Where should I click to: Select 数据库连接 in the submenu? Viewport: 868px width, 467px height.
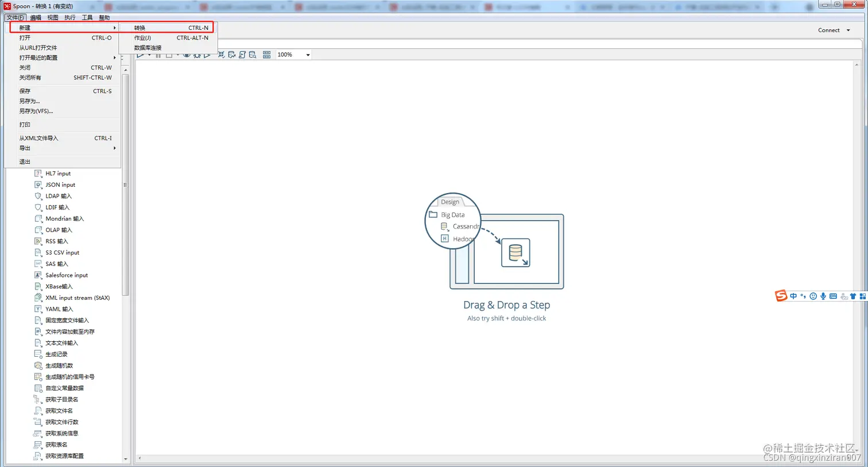pyautogui.click(x=168, y=48)
